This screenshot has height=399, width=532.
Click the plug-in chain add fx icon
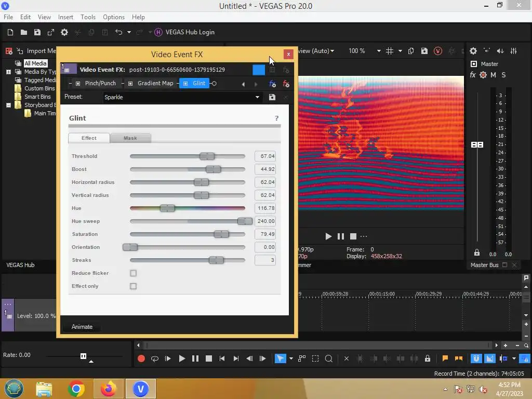[272, 84]
